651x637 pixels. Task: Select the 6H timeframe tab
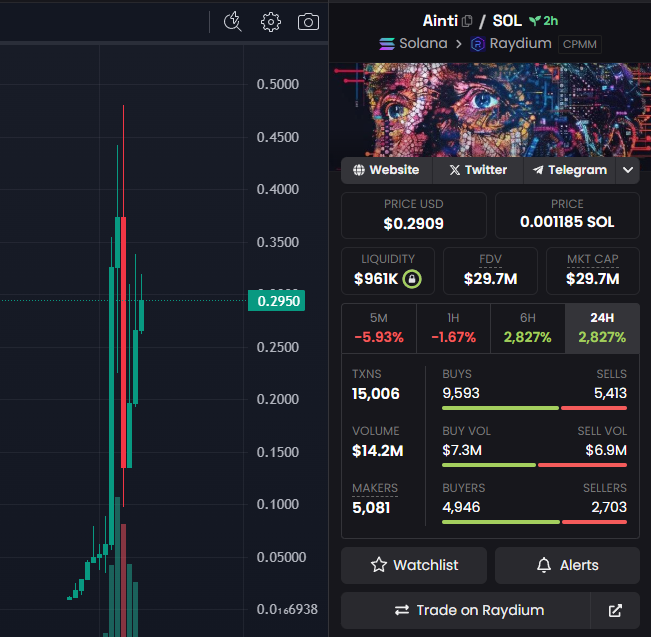(x=528, y=328)
